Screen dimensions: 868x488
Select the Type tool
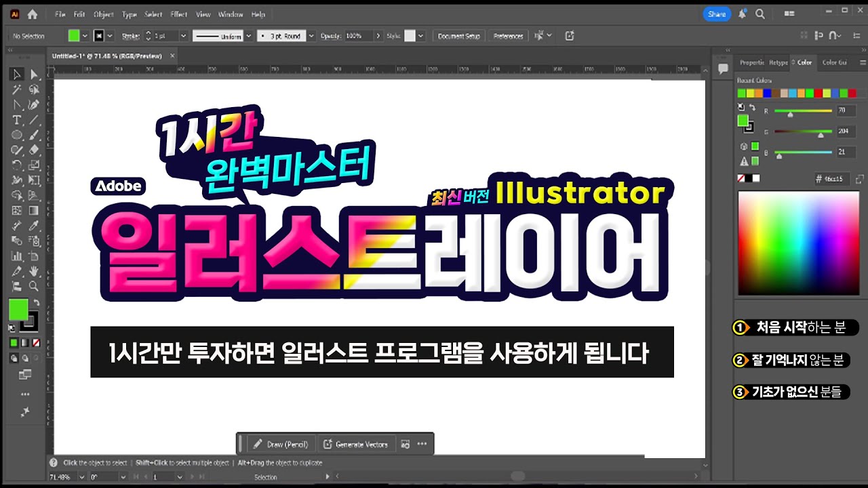[x=18, y=120]
